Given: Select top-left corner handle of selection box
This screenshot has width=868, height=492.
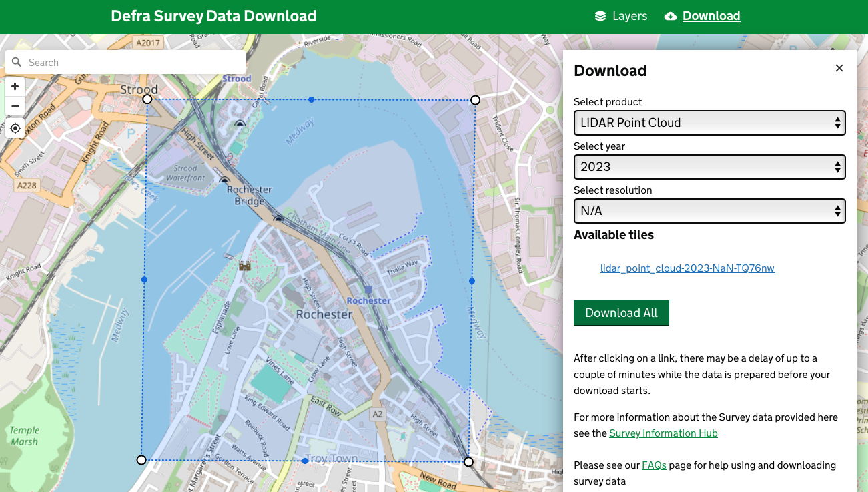Looking at the screenshot, I should (147, 99).
